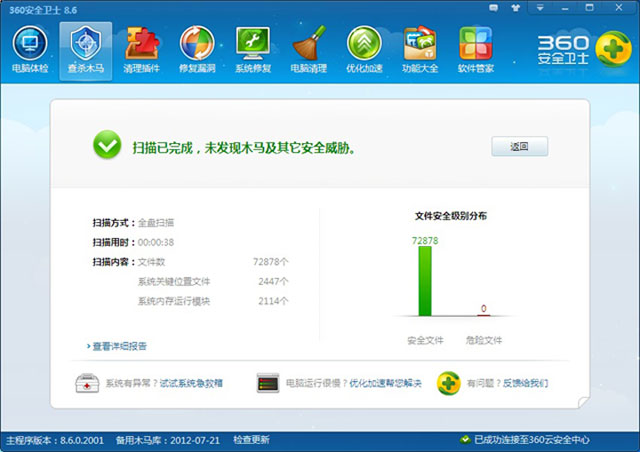Click the 反馈给我们 link
This screenshot has height=452, width=640.
[x=525, y=383]
